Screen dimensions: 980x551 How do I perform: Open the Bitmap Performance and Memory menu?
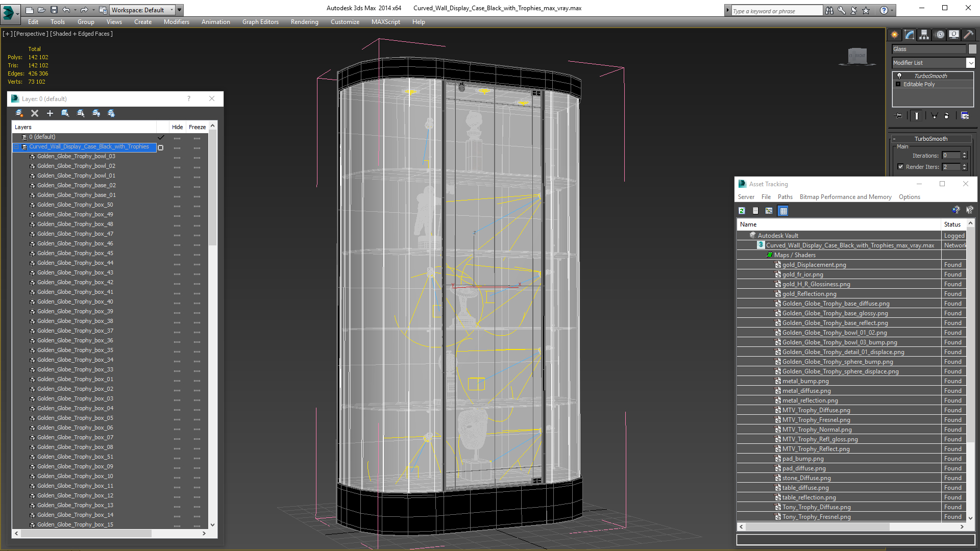(845, 197)
